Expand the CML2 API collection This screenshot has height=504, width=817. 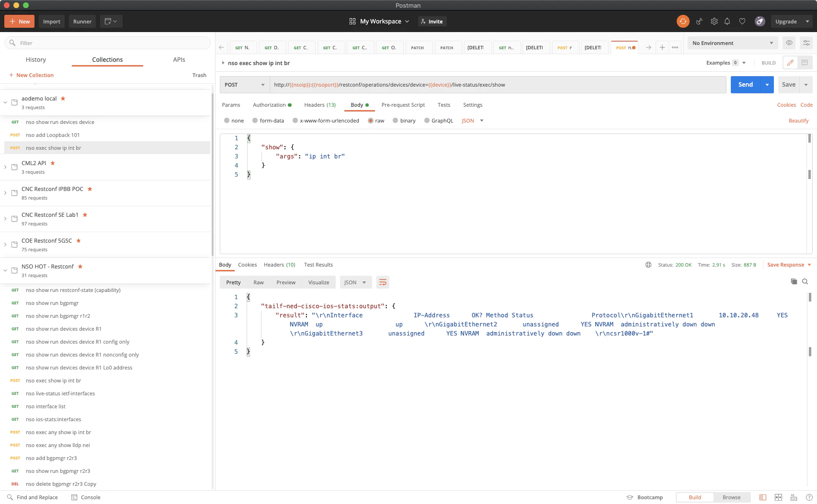(x=5, y=167)
